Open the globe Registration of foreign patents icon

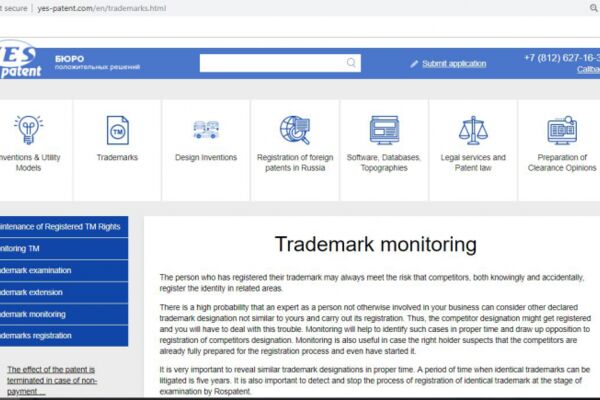coord(295,130)
